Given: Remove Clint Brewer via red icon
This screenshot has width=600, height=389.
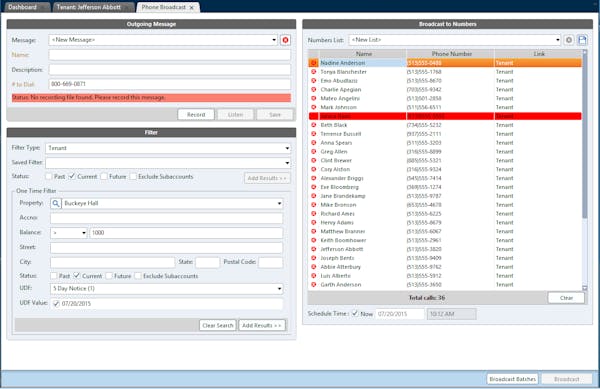Looking at the screenshot, I should (314, 160).
